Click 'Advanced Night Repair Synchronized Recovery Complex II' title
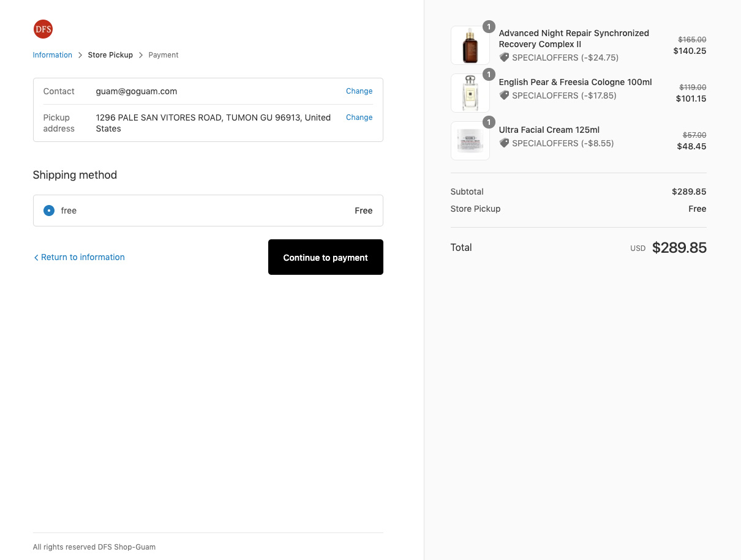The width and height of the screenshot is (741, 560). [x=574, y=39]
